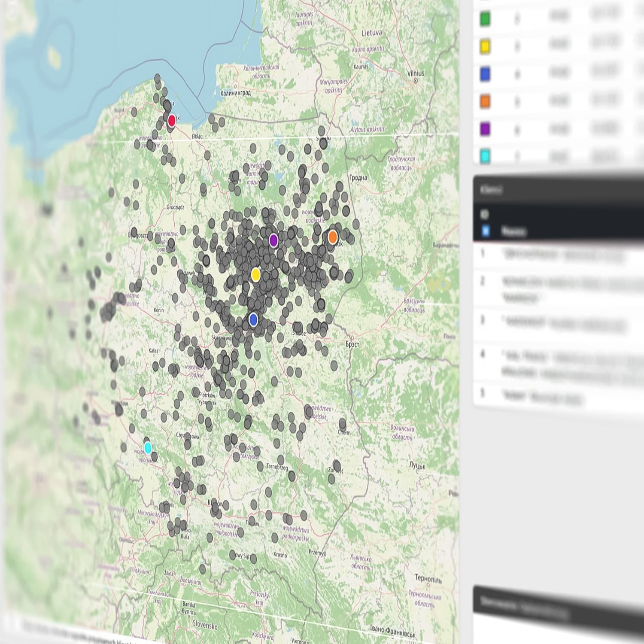This screenshot has height=644, width=644.
Task: Click the orange marker near Białystok
Action: pyautogui.click(x=333, y=237)
